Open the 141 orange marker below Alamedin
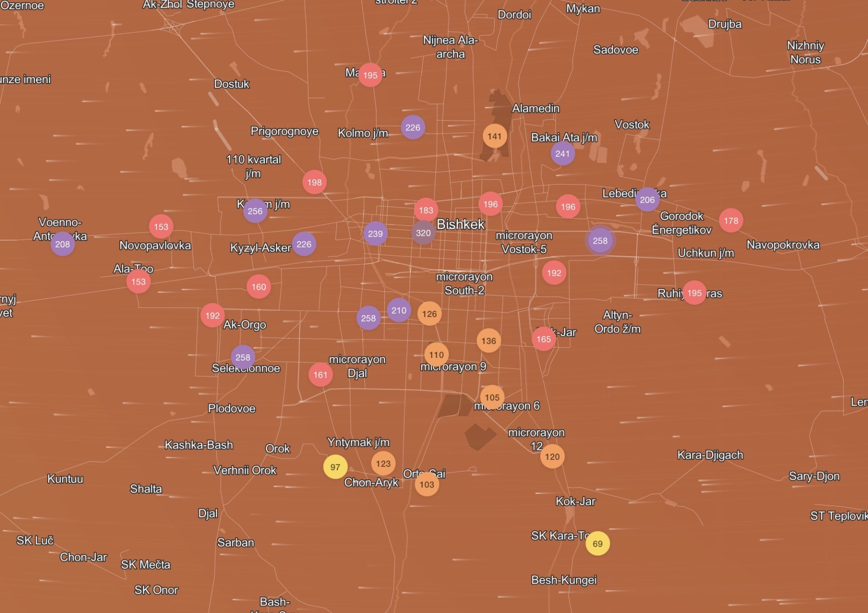 click(494, 136)
